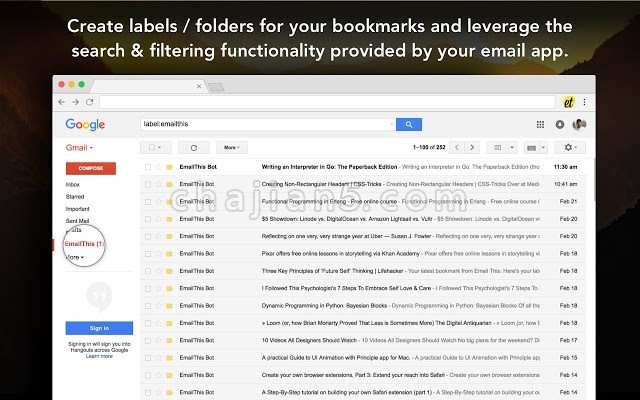The height and width of the screenshot is (400, 640).
Task: Open the More actions dropdown
Action: point(232,148)
